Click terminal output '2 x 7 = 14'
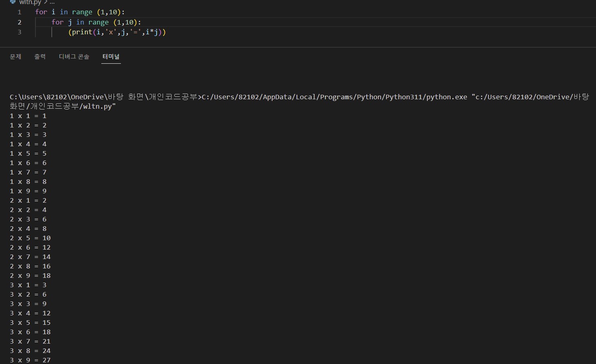 tap(30, 257)
